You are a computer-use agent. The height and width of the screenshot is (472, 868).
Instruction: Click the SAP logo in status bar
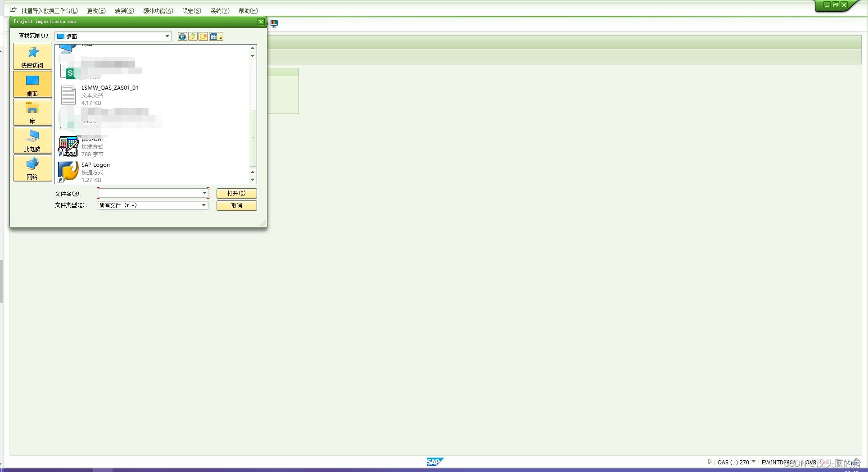435,462
